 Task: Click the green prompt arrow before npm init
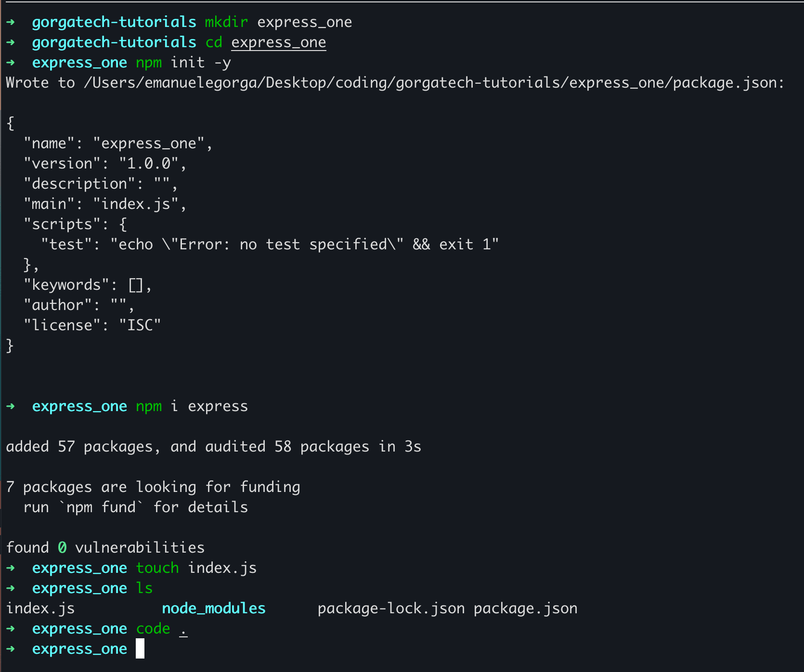(11, 63)
